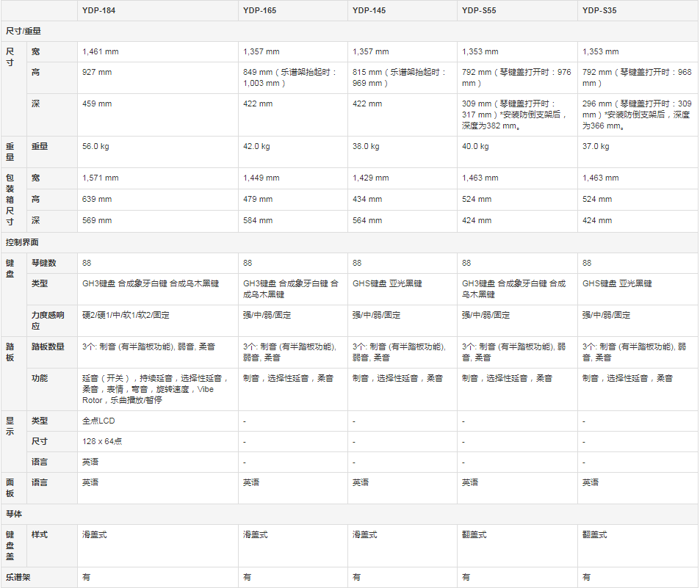Viewport: 700px width, 588px height.
Task: Click the 力度感响应 row label
Action: click(52, 321)
